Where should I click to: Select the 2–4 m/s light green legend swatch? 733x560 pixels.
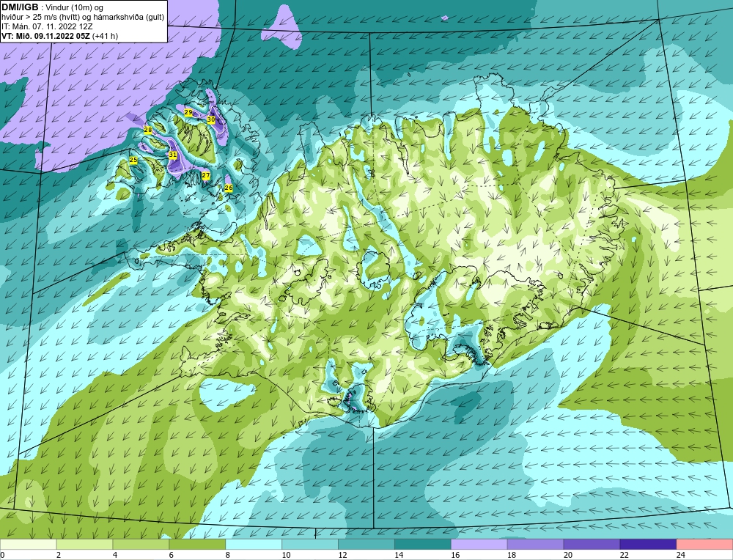coord(84,545)
